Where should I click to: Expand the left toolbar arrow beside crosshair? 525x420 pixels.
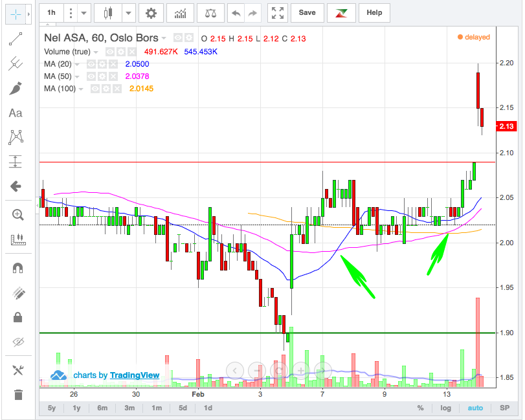pos(28,14)
